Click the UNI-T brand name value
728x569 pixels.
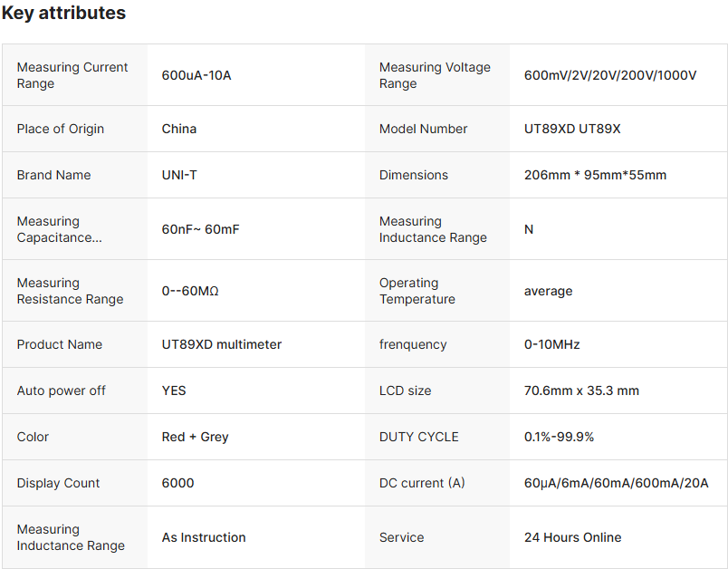(x=179, y=175)
